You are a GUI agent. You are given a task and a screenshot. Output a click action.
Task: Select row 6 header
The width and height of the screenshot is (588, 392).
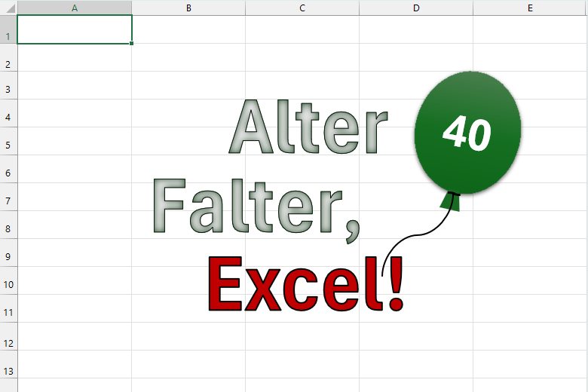tap(8, 169)
